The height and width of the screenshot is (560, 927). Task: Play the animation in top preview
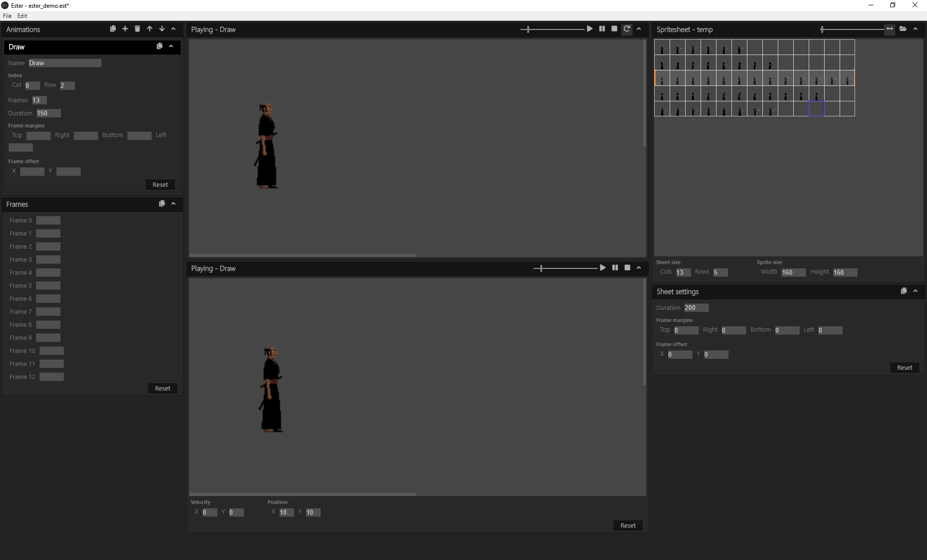(590, 29)
